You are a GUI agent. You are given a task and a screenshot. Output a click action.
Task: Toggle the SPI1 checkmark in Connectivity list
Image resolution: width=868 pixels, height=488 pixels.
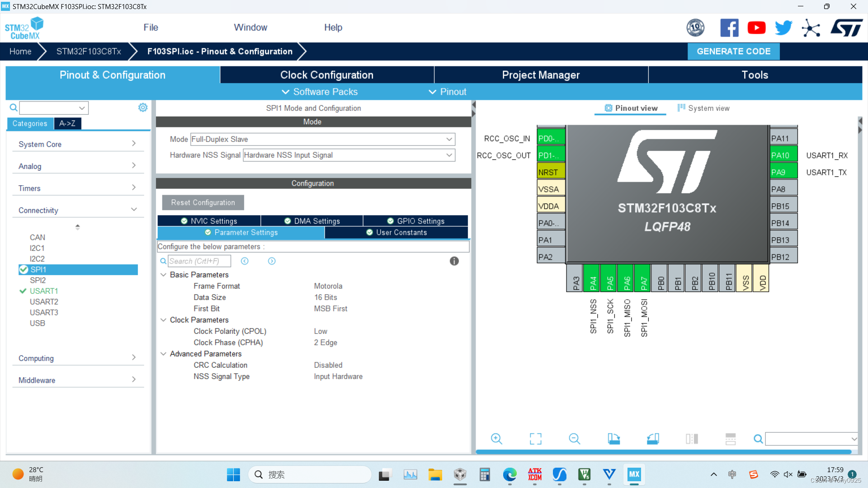[24, 270]
